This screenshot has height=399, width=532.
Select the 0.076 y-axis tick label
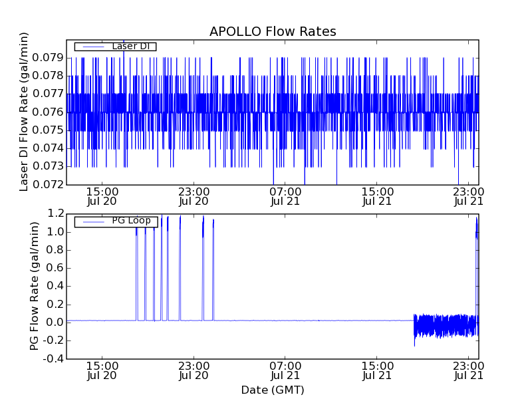pyautogui.click(x=48, y=112)
